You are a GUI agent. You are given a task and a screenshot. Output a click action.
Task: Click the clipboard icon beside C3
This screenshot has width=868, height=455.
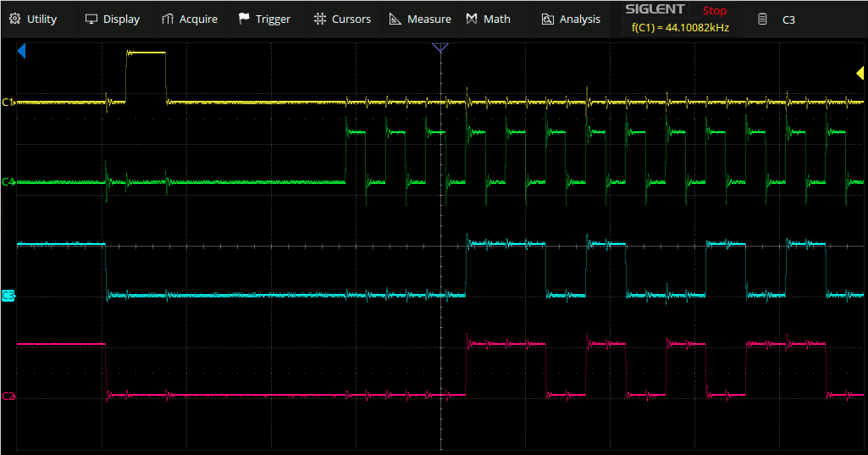tap(762, 19)
